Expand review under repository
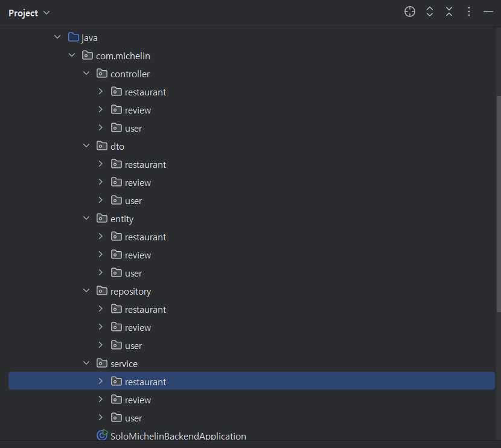Image resolution: width=501 pixels, height=448 pixels. click(x=101, y=327)
